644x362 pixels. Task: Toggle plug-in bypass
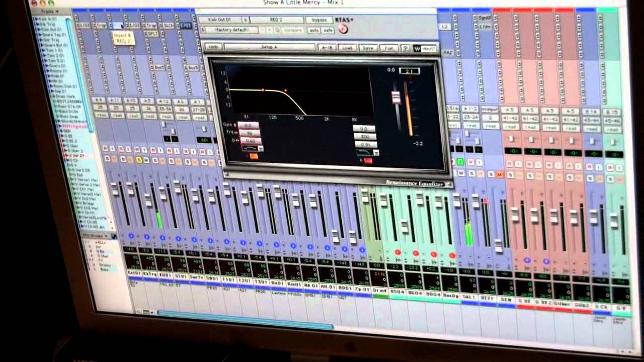tap(319, 20)
